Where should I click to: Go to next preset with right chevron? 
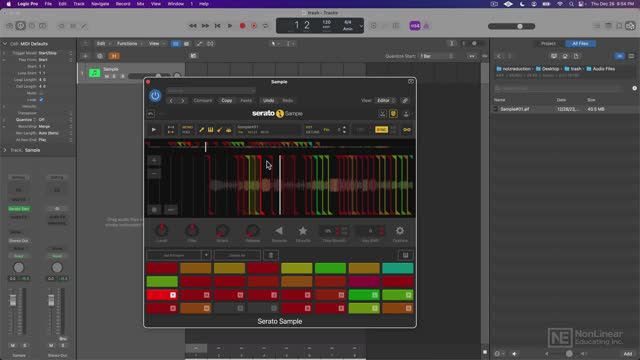(x=182, y=100)
